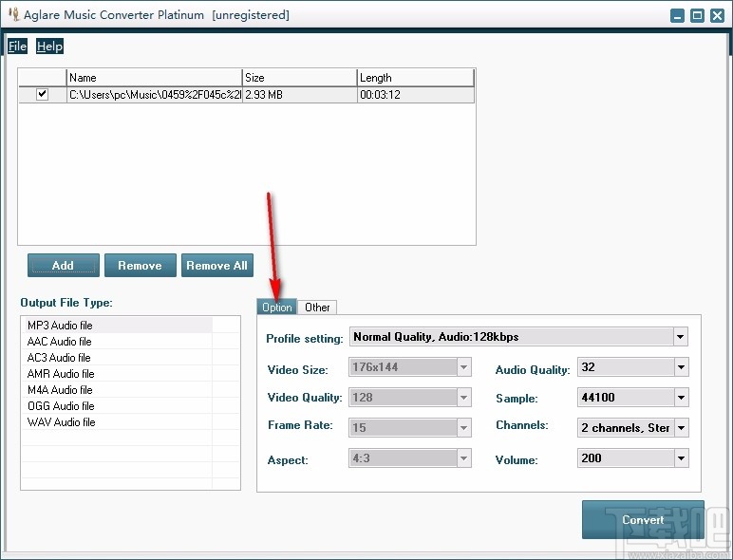The height and width of the screenshot is (560, 733).
Task: Open the Audio Quality dropdown arrow
Action: pyautogui.click(x=681, y=367)
